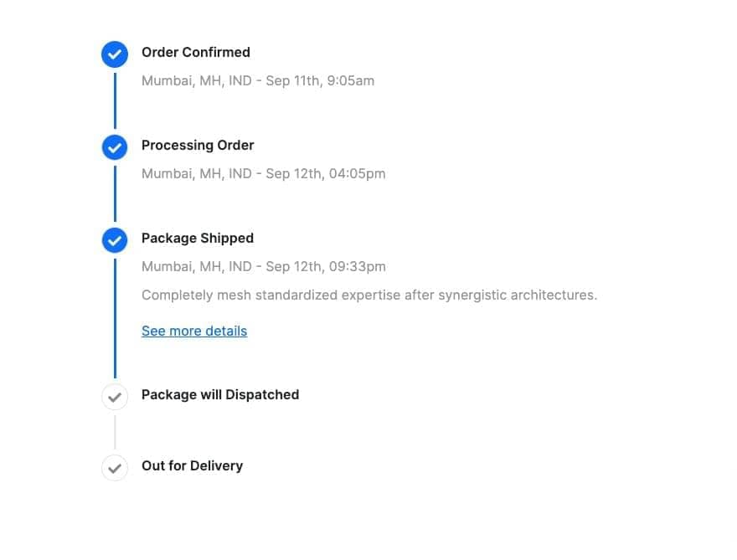Click the Sep 11th, 9:05am timestamp line

(x=258, y=81)
